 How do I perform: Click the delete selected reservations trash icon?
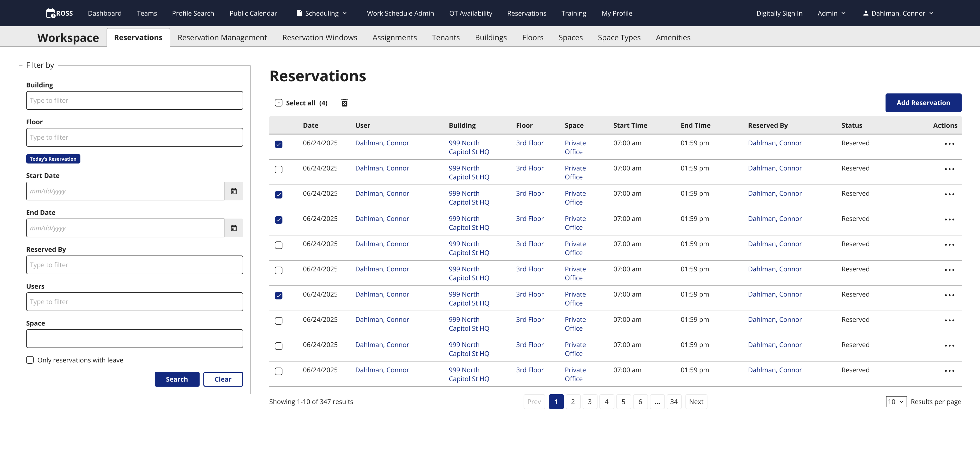point(344,103)
